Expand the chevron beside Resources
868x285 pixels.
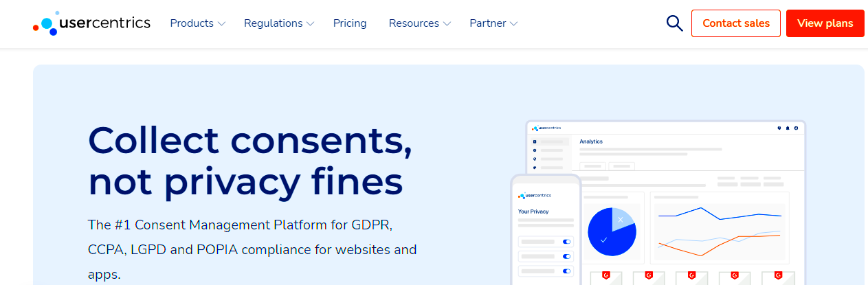click(447, 24)
